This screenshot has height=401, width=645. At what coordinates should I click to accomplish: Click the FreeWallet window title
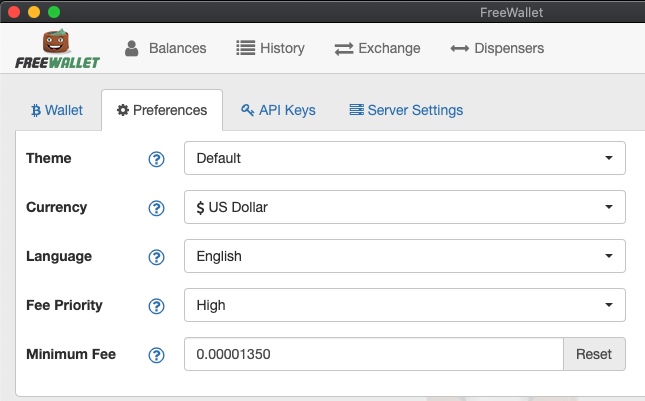tap(511, 12)
